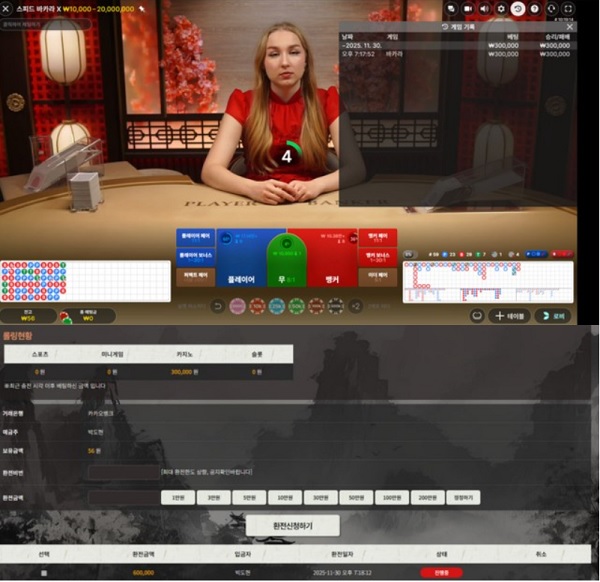Open help with the question mark icon
Viewport: 600px width, 582px height.
pos(535,8)
